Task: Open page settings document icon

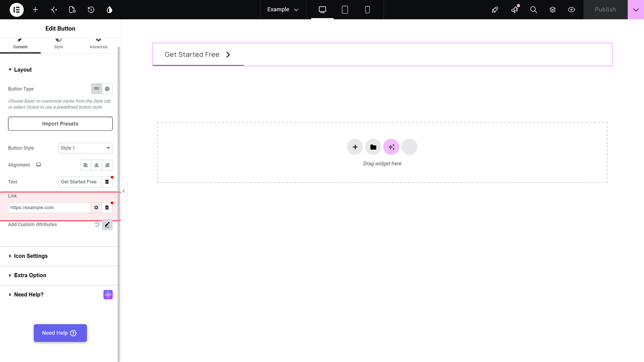Action: coord(72,10)
